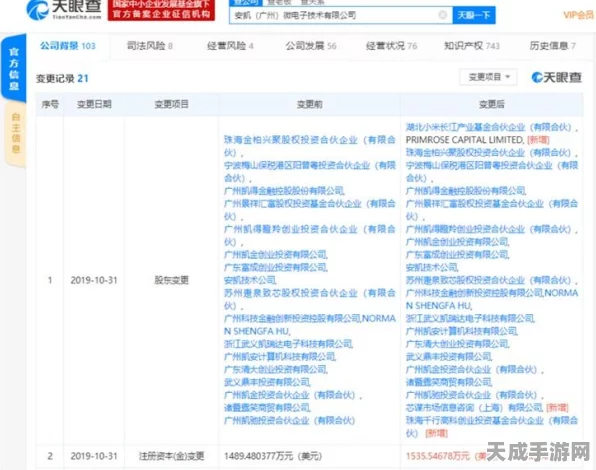The height and width of the screenshot is (470, 596).
Task: Open 浙江武义凯瑞达电子科技 link in 变更后 column
Action: click(x=470, y=318)
